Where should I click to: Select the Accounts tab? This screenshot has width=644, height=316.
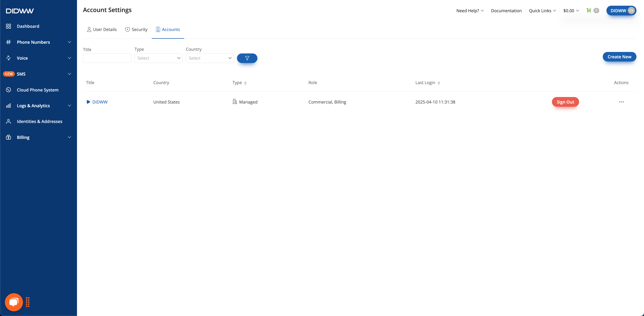click(168, 29)
